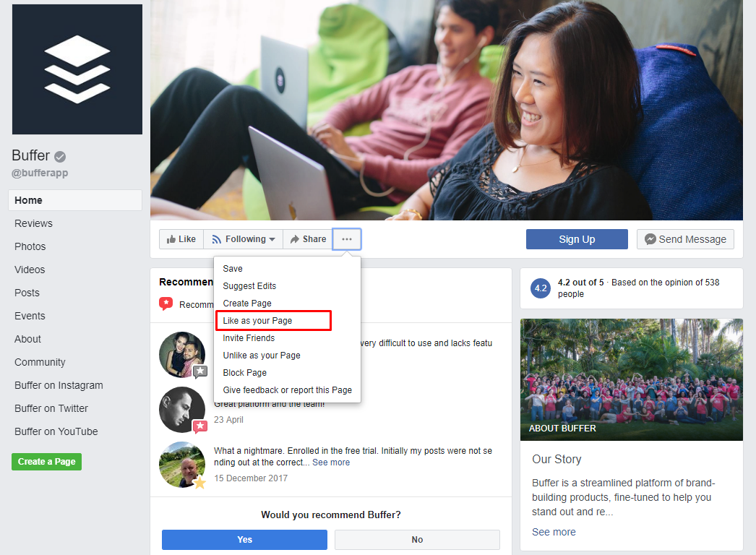The image size is (756, 555).
Task: Click Send Message button
Action: pyautogui.click(x=685, y=239)
